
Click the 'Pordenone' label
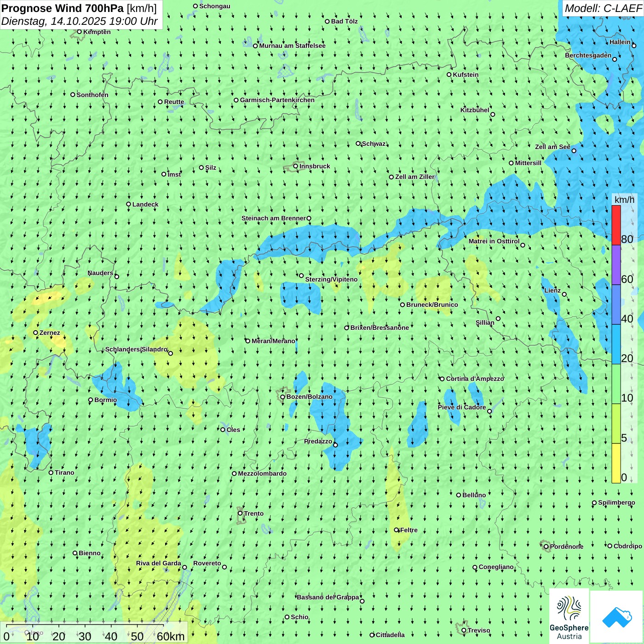(567, 546)
